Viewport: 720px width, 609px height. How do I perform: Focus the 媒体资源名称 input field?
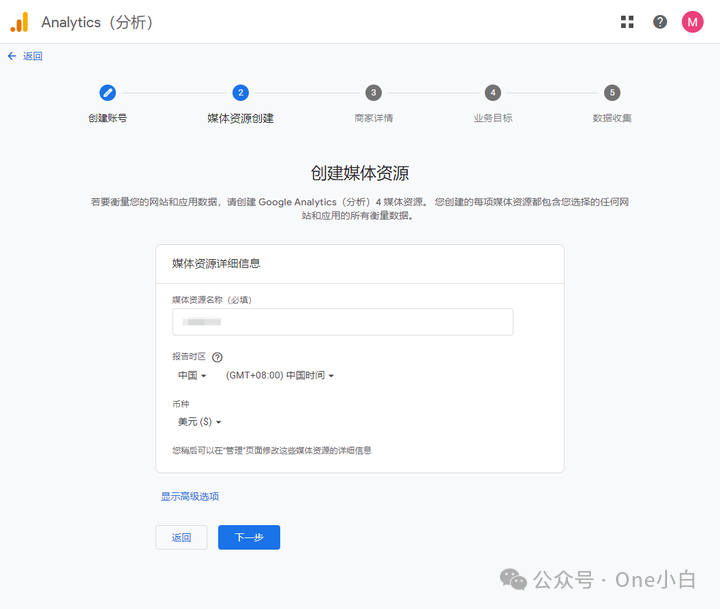pyautogui.click(x=343, y=322)
